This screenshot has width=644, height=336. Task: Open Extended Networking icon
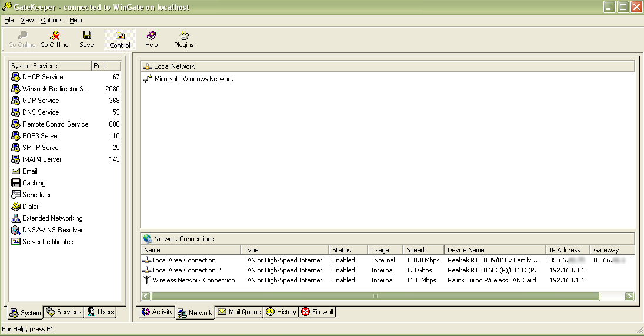click(x=16, y=218)
